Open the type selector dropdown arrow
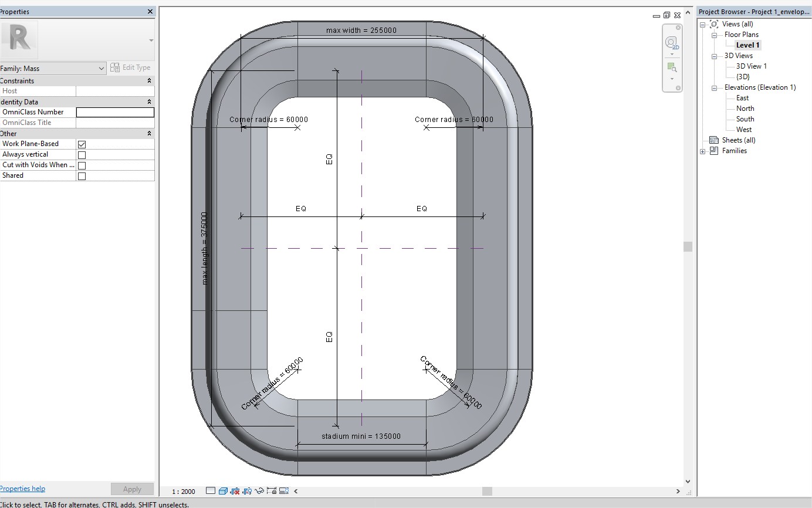The width and height of the screenshot is (812, 508). point(151,40)
